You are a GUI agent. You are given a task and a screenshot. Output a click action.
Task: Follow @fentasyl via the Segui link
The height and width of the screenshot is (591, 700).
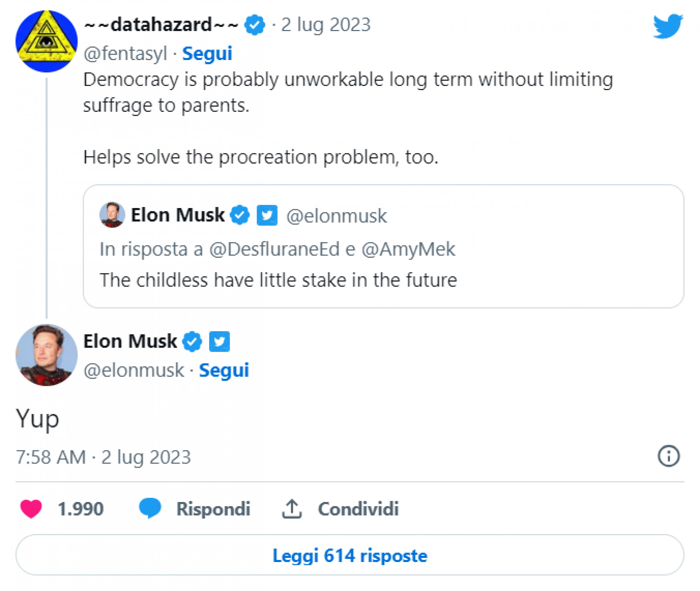207,54
